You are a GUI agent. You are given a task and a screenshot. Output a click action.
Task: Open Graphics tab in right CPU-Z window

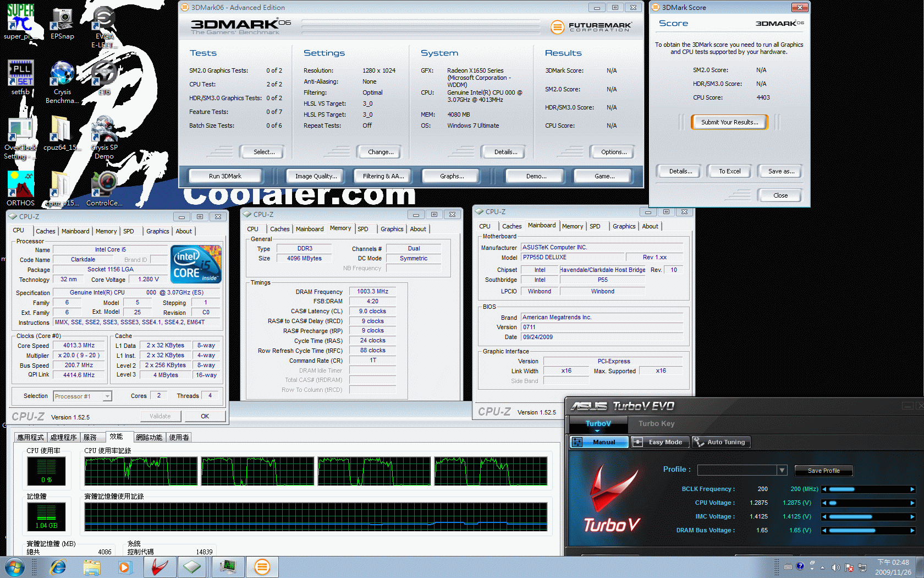[624, 226]
